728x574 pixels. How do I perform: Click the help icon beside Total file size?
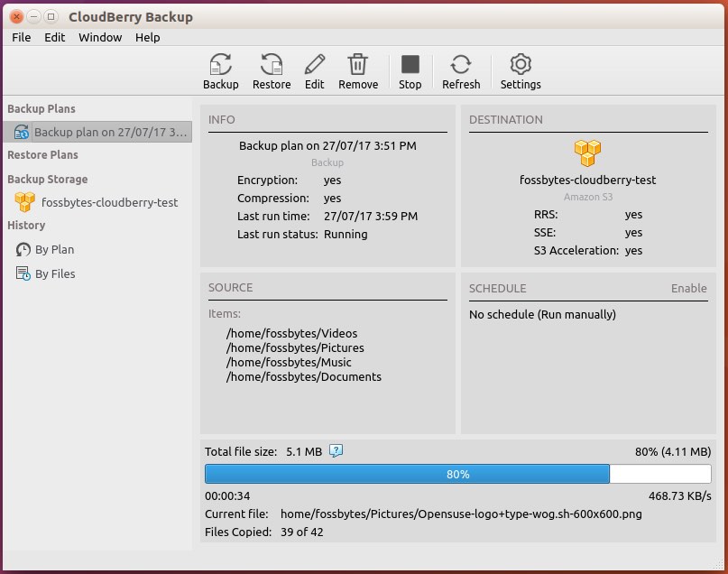(x=336, y=450)
